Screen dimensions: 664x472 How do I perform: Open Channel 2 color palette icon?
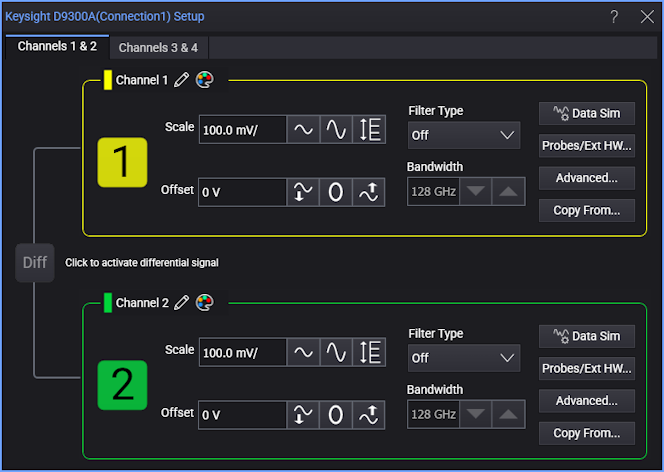point(204,302)
